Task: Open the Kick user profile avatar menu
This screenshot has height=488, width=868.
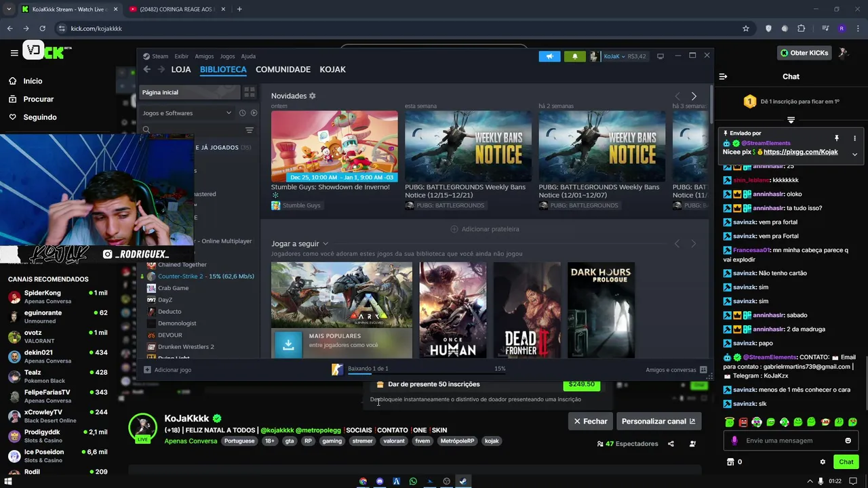Action: (x=844, y=53)
